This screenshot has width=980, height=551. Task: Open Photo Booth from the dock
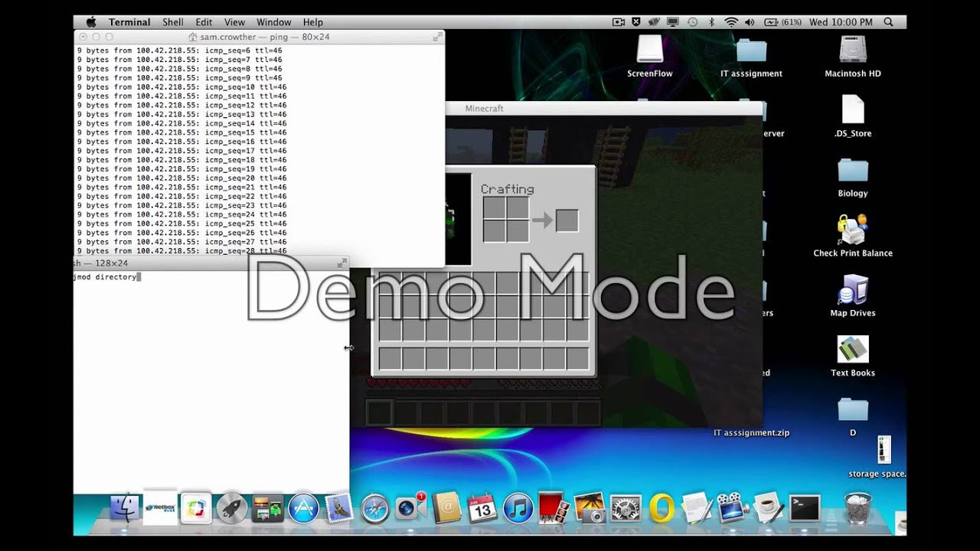click(554, 508)
